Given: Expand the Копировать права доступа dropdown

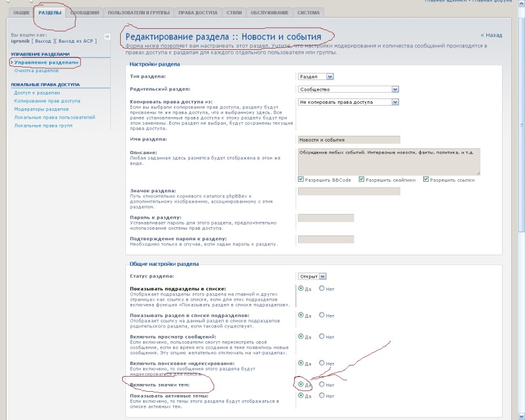Looking at the screenshot, I should (395, 102).
